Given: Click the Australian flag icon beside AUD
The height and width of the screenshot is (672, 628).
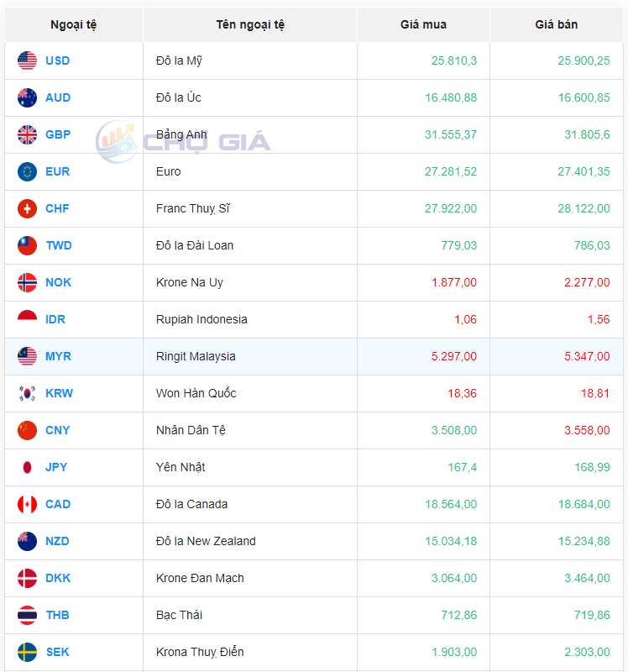Looking at the screenshot, I should 27,97.
